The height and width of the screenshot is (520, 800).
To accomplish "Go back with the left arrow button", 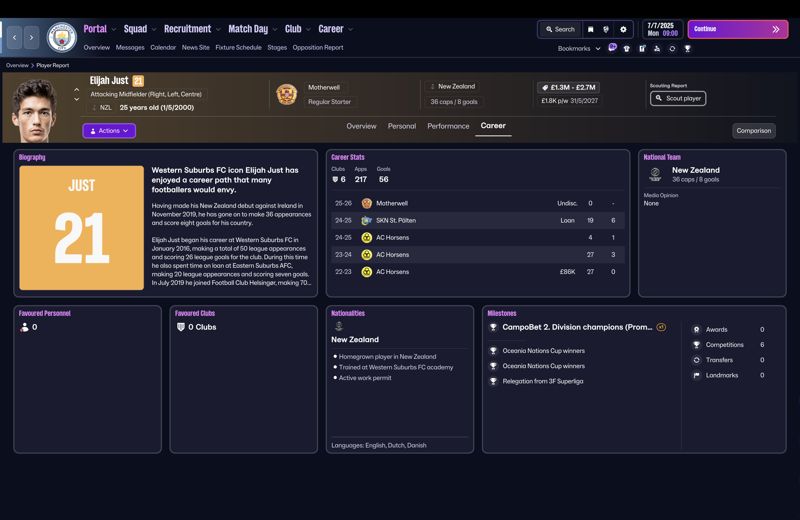I will tap(14, 37).
